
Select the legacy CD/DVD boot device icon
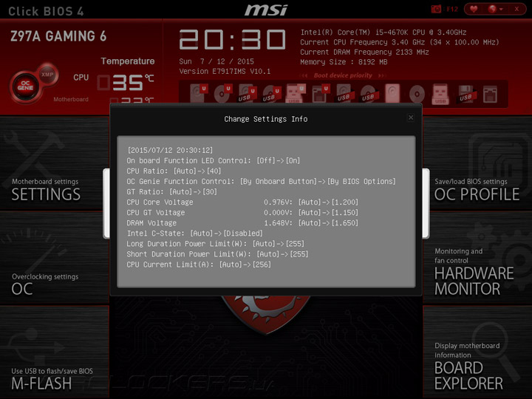click(x=417, y=93)
